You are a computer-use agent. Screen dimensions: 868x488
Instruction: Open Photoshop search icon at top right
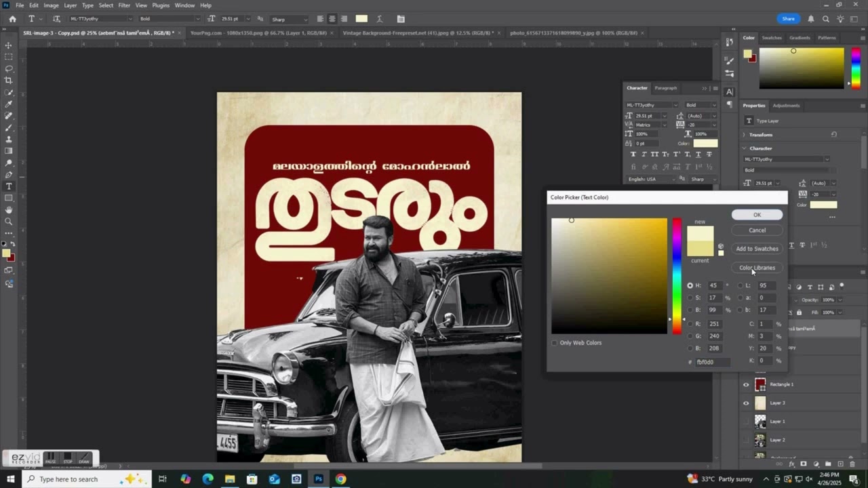825,19
